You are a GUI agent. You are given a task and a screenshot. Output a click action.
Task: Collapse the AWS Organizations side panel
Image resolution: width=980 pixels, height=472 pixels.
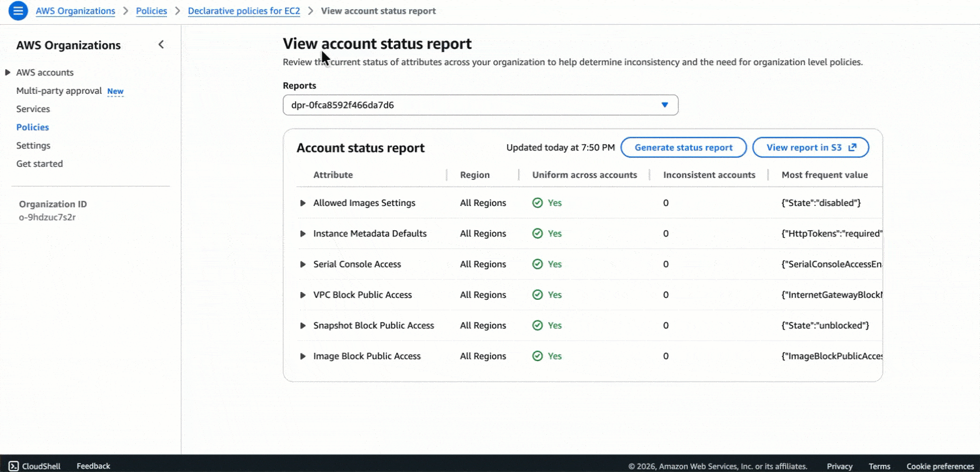161,45
